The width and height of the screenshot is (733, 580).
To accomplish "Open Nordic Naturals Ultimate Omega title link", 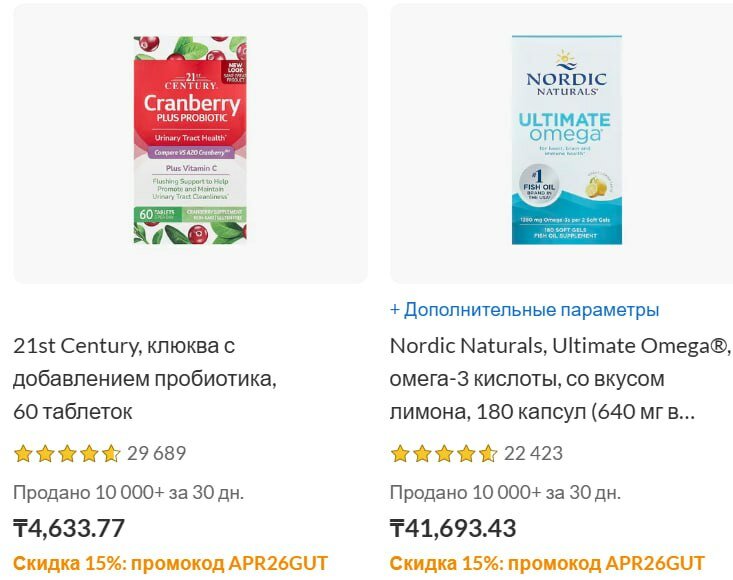I will (x=560, y=379).
